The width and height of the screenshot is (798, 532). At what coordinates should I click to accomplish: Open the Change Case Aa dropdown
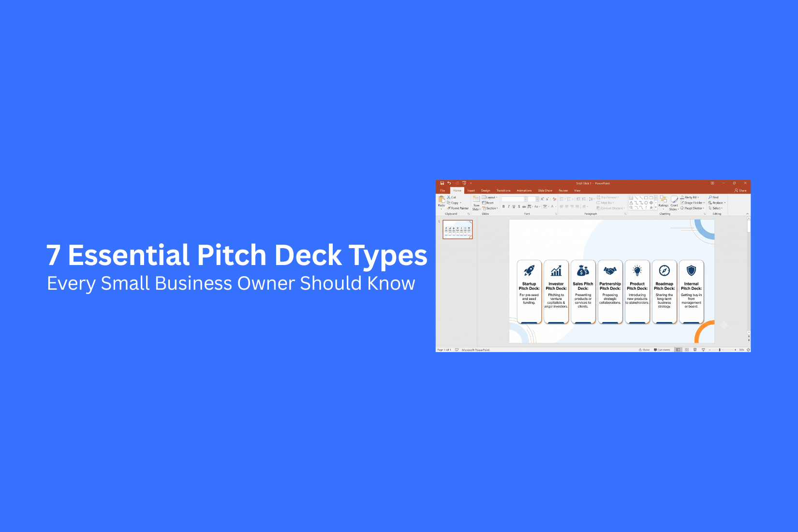(x=536, y=207)
